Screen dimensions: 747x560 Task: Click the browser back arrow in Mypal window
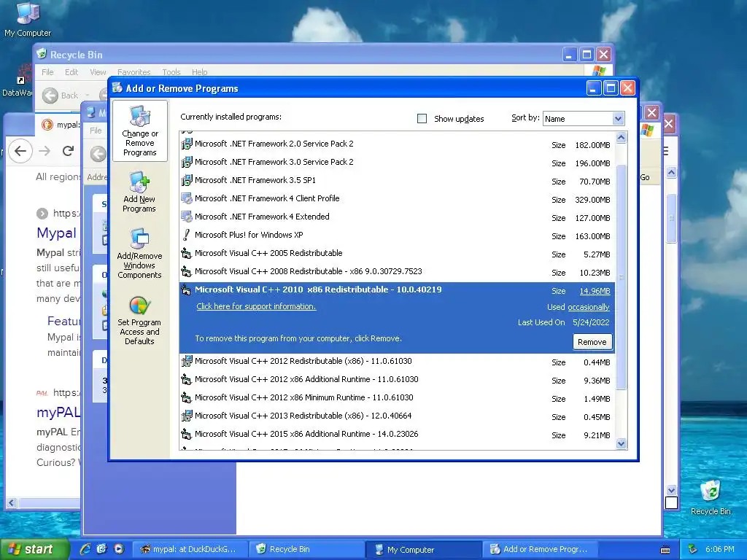(20, 151)
